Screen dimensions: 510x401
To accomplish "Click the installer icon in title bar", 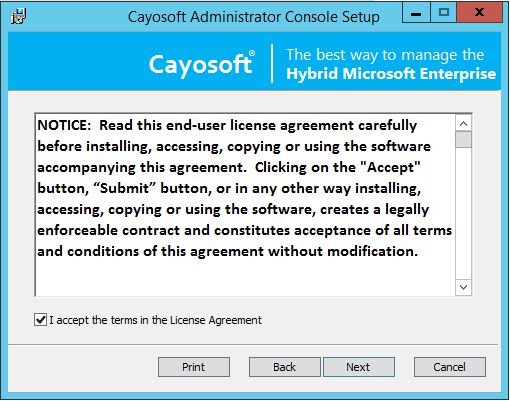I will tap(18, 16).
